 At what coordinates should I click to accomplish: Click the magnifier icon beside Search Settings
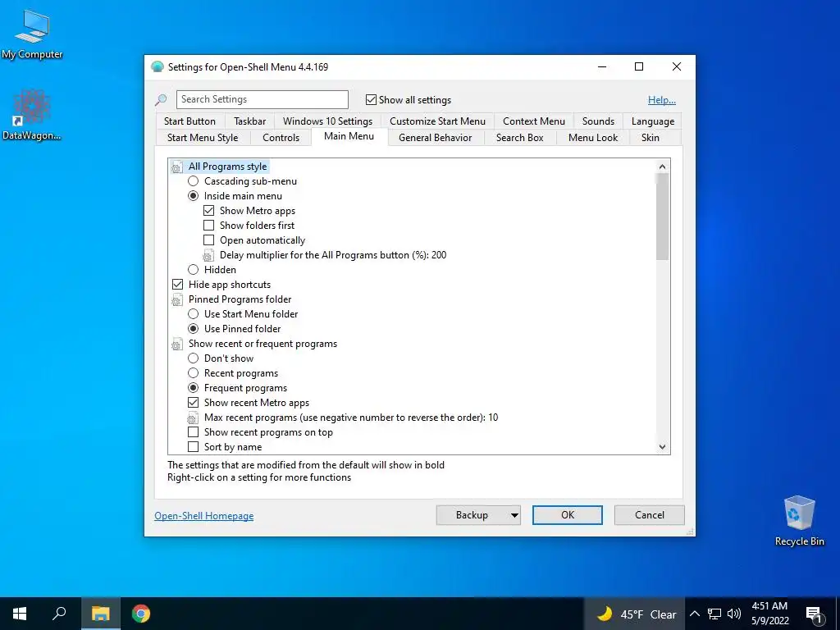point(161,99)
